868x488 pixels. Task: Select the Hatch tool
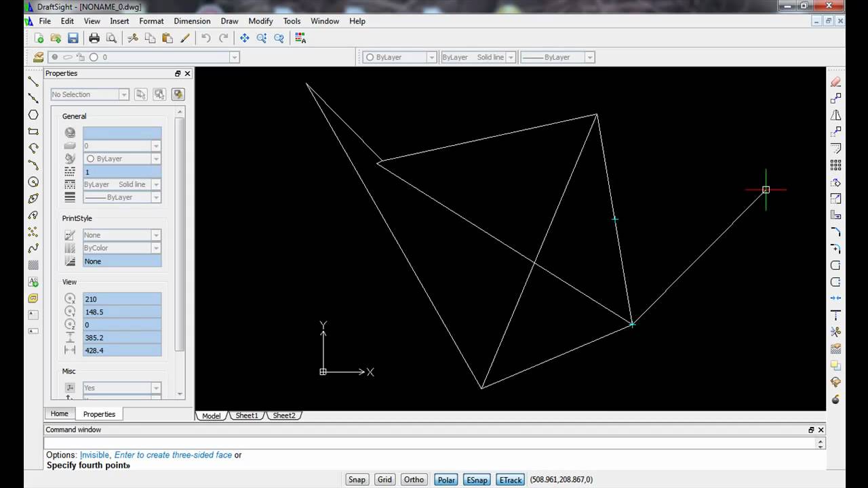pyautogui.click(x=33, y=265)
